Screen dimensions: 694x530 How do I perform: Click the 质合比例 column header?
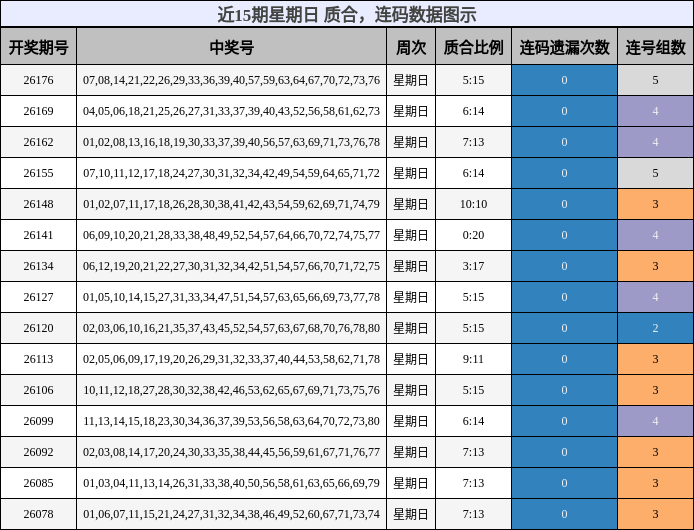pyautogui.click(x=474, y=46)
